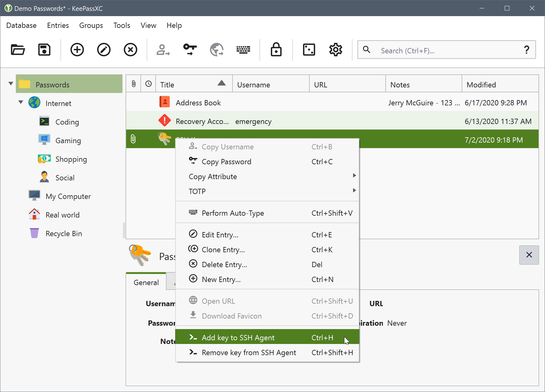Switch to the General tab

(146, 282)
